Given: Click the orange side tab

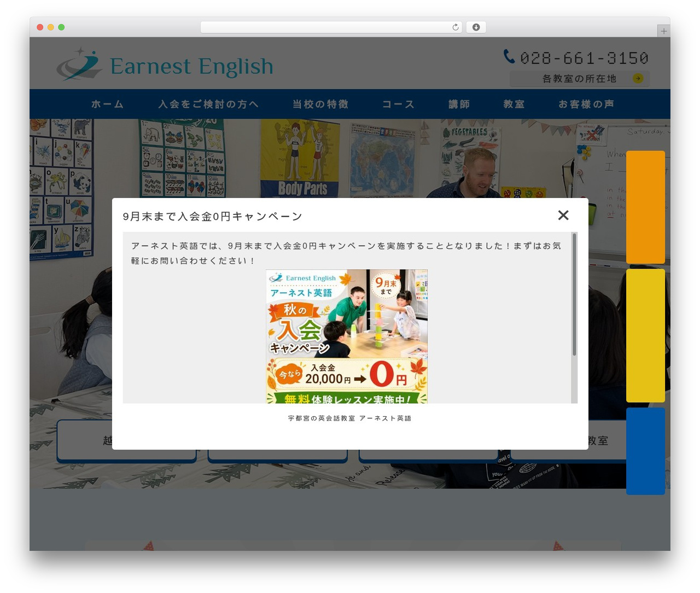Looking at the screenshot, I should [645, 207].
